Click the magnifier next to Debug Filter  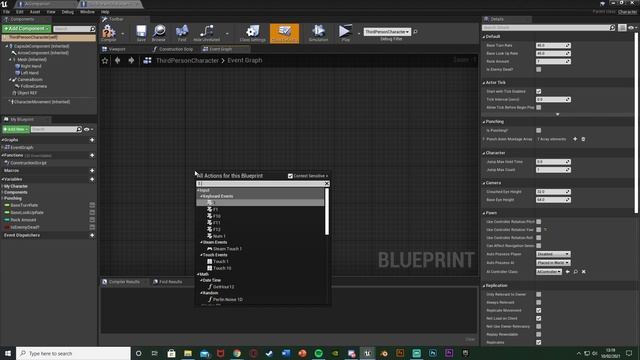[x=416, y=31]
